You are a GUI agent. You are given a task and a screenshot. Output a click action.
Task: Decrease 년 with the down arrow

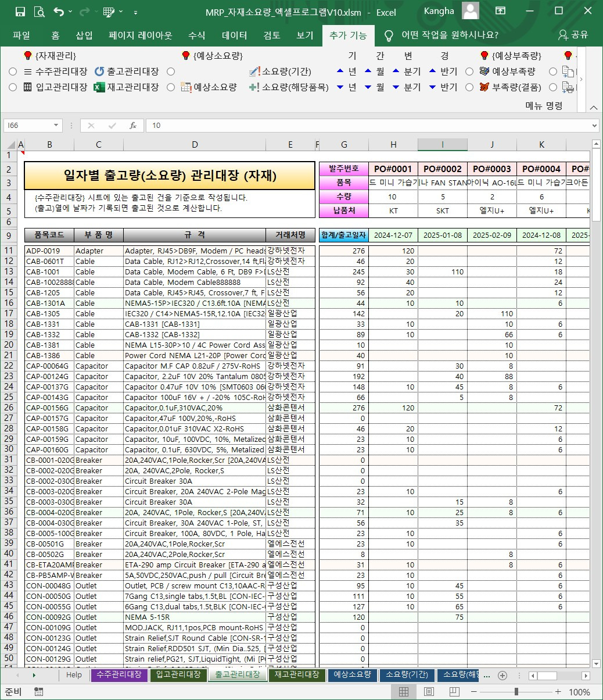tap(340, 87)
